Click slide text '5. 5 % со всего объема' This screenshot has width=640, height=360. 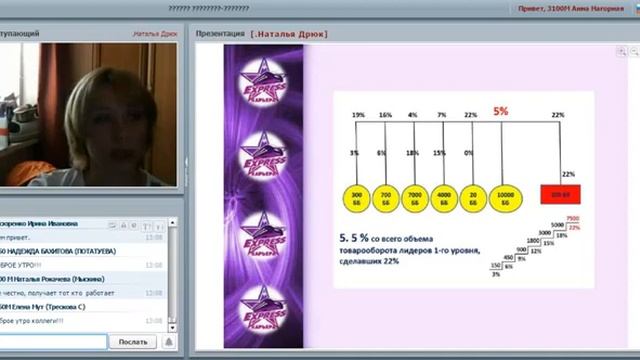point(386,238)
